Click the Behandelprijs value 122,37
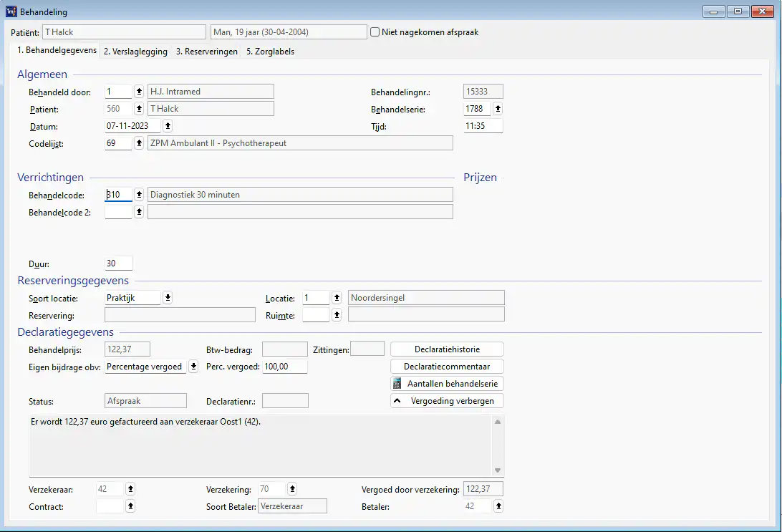The height and width of the screenshot is (532, 782). point(127,349)
